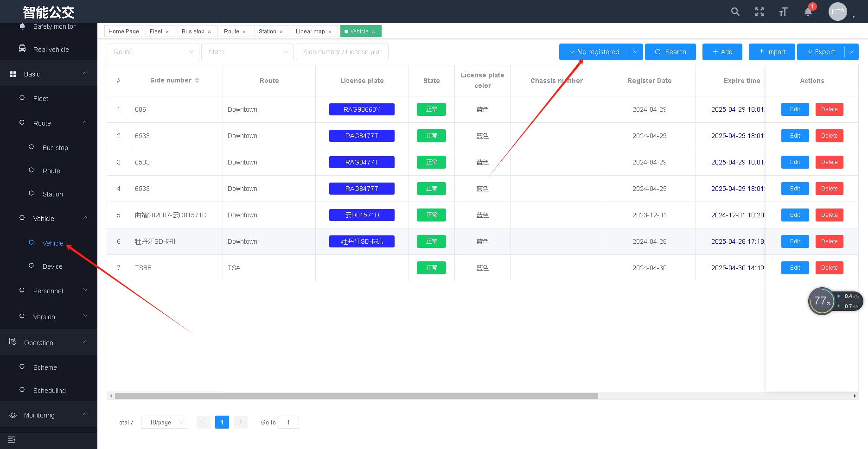Collapse sidebar using bottom menu icon
The height and width of the screenshot is (449, 868).
[12, 440]
